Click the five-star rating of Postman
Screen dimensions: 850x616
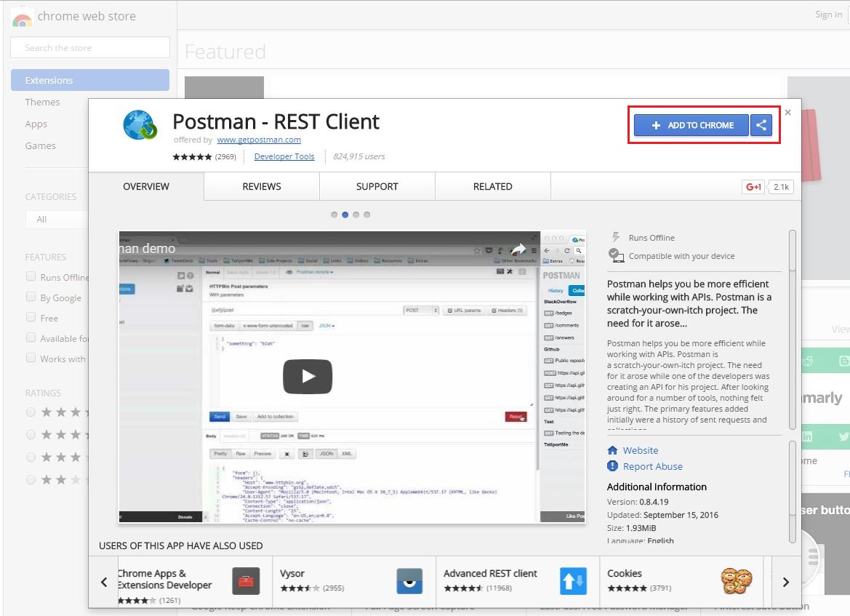coord(192,156)
